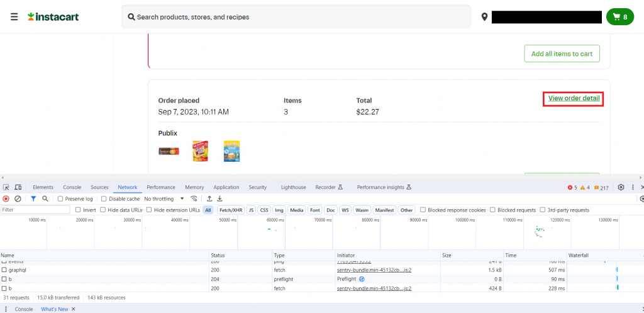Screen dimensions: 644x313
Task: Filter requests by Fetch/XHR
Action: coord(231,210)
